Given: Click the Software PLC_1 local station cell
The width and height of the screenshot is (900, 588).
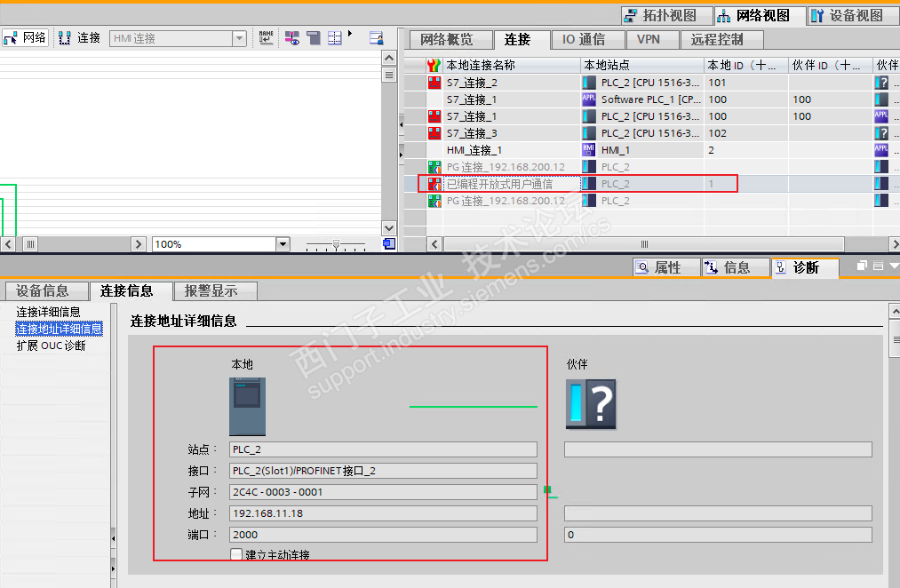Looking at the screenshot, I should pyautogui.click(x=641, y=99).
